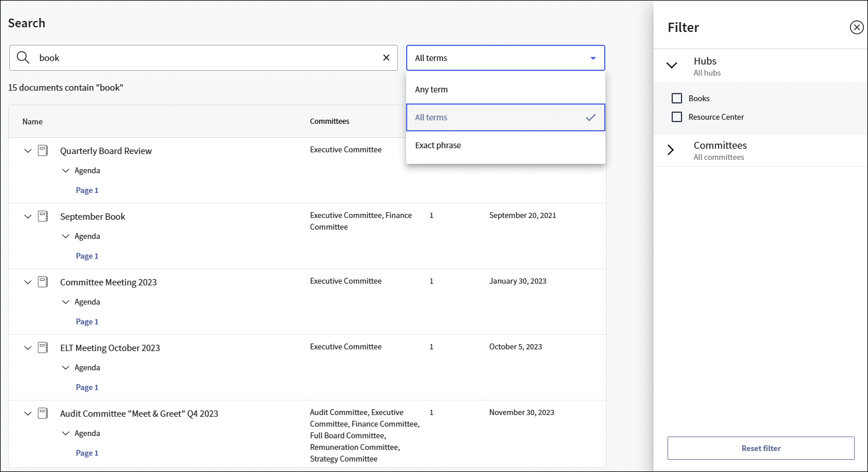This screenshot has height=472, width=868.
Task: Click the ELT Meeting October 2023 book icon
Action: click(43, 348)
